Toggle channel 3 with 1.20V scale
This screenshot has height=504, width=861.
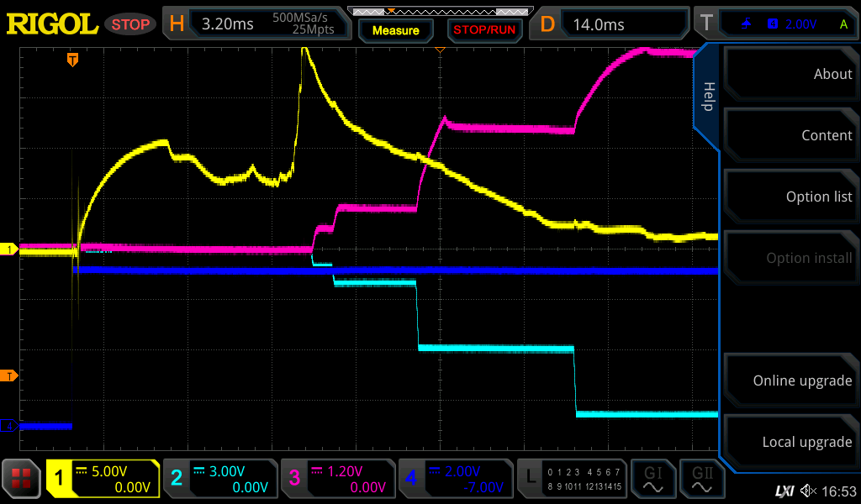tap(338, 480)
